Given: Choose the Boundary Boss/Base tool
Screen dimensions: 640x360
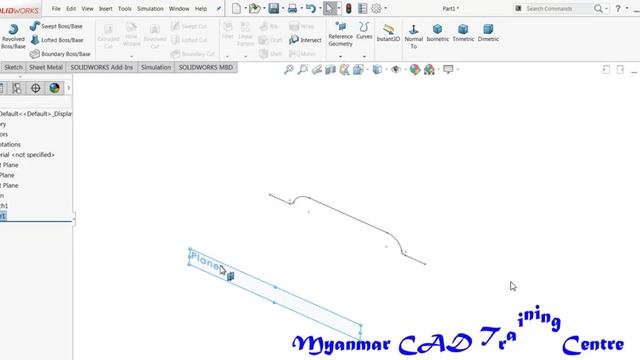Looking at the screenshot, I should (x=60, y=54).
